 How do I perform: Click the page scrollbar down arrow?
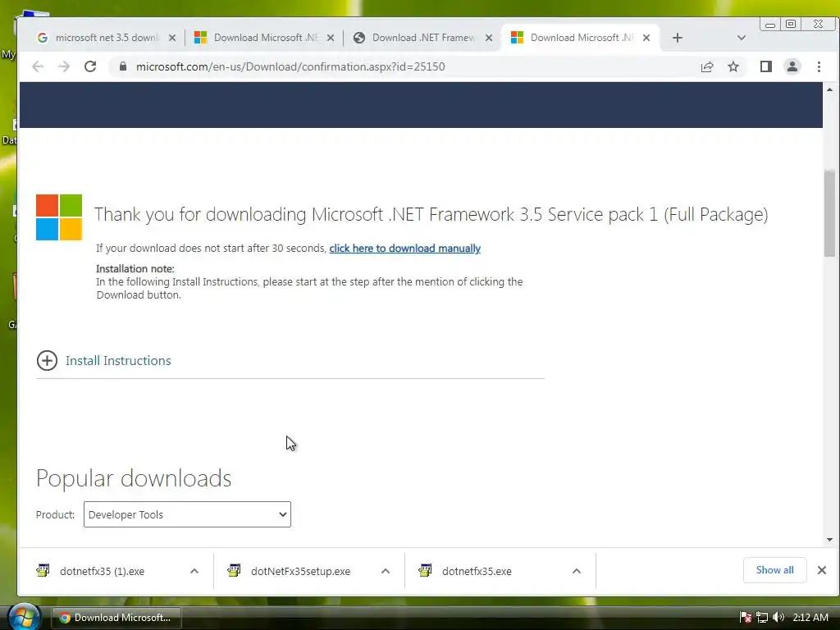(x=830, y=540)
